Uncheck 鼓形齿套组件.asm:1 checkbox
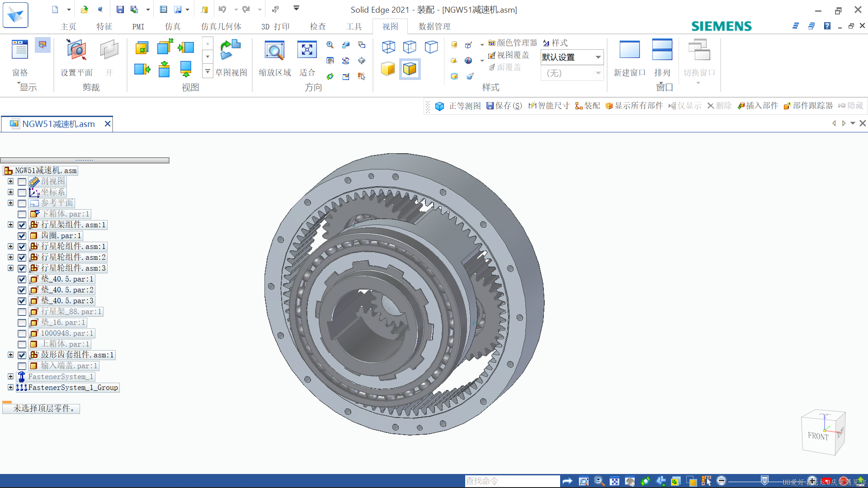Viewport: 868px width, 488px height. click(x=22, y=355)
